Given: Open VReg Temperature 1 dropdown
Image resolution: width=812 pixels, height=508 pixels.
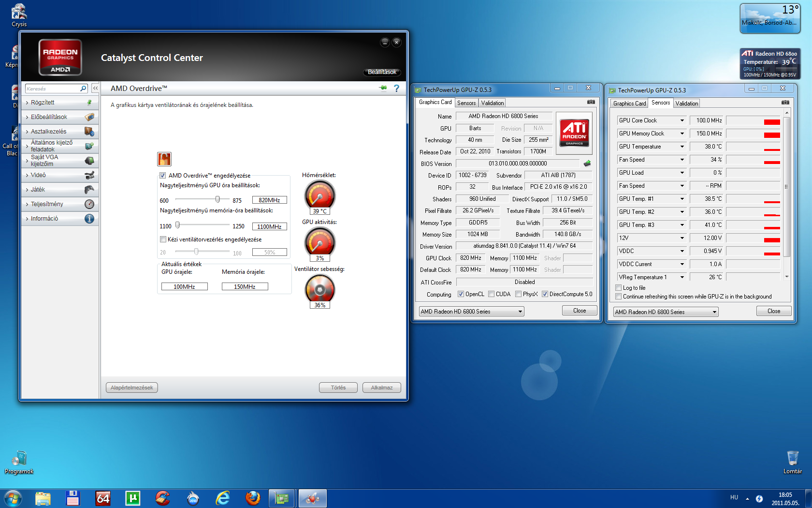Looking at the screenshot, I should (682, 277).
